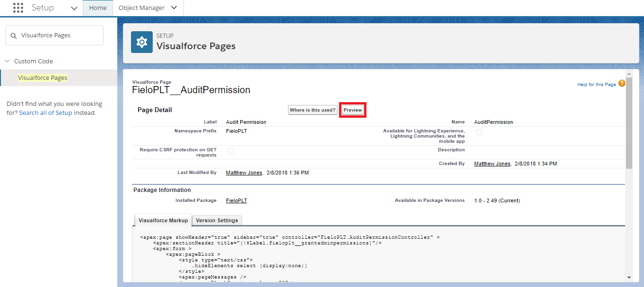Collapse the Custom Code section
This screenshot has height=287, width=644.
pos(7,61)
